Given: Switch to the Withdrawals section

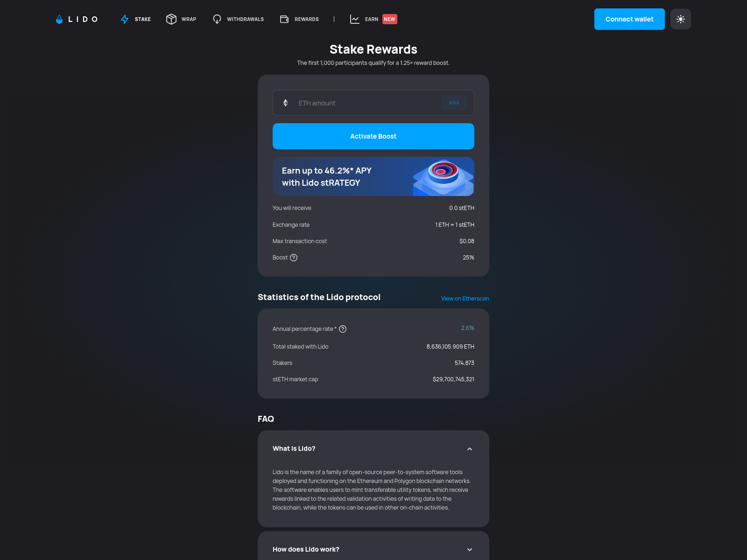Looking at the screenshot, I should (x=245, y=19).
